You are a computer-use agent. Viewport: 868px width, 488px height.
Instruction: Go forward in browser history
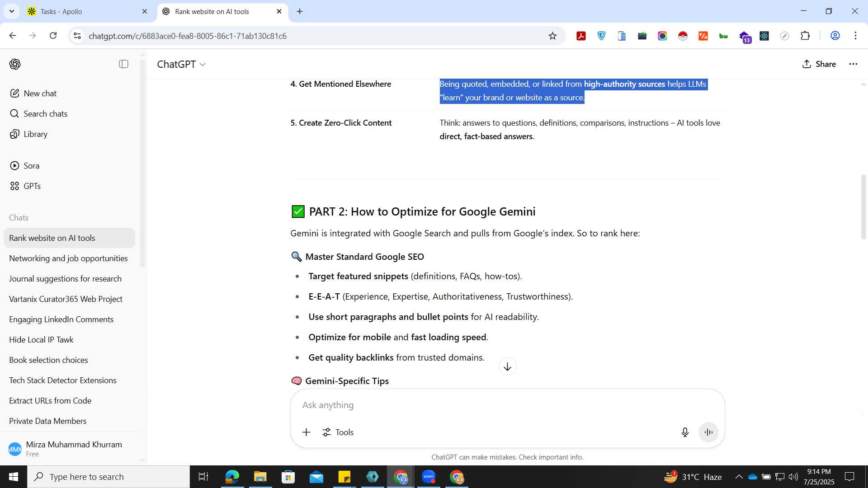[x=33, y=36]
